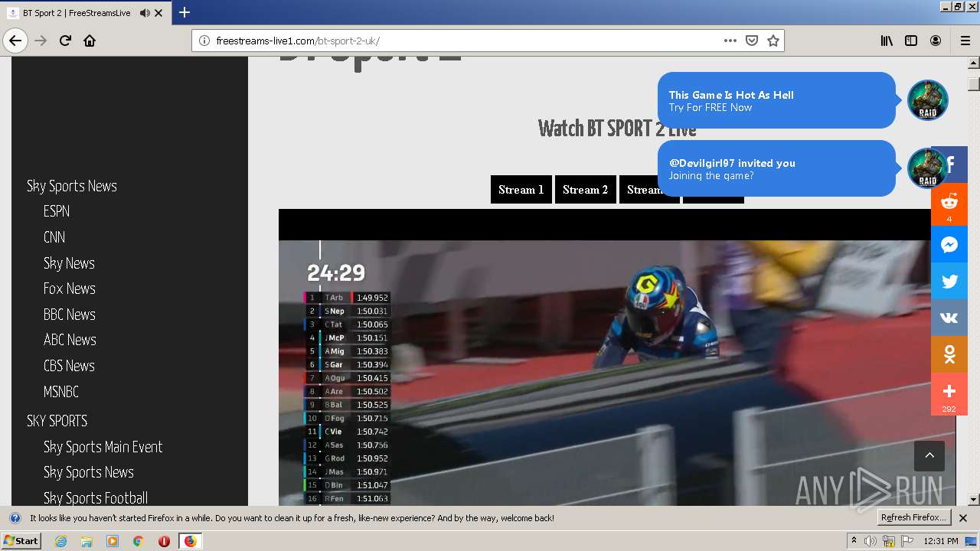Open the Sky Sports Football link
The width and height of the screenshot is (980, 551).
coord(96,498)
